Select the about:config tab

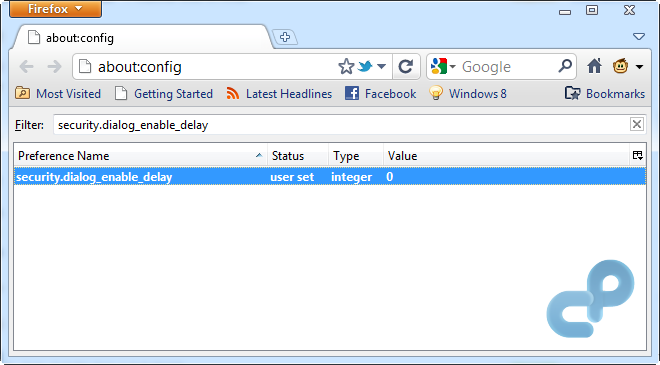[143, 38]
